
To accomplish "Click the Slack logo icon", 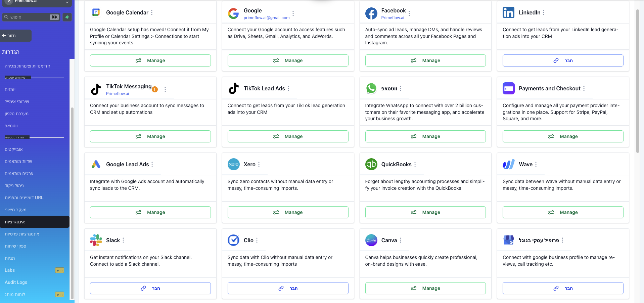I will (96, 240).
